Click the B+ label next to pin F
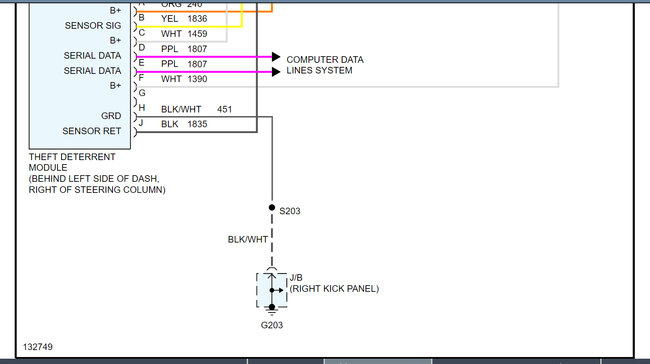650x364 pixels. pyautogui.click(x=115, y=86)
